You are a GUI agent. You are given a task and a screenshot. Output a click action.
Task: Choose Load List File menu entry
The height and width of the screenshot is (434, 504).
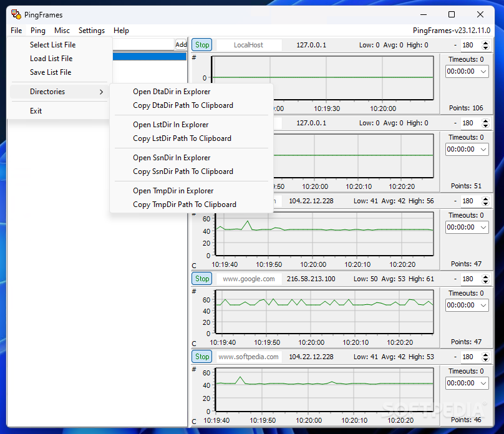60,59
